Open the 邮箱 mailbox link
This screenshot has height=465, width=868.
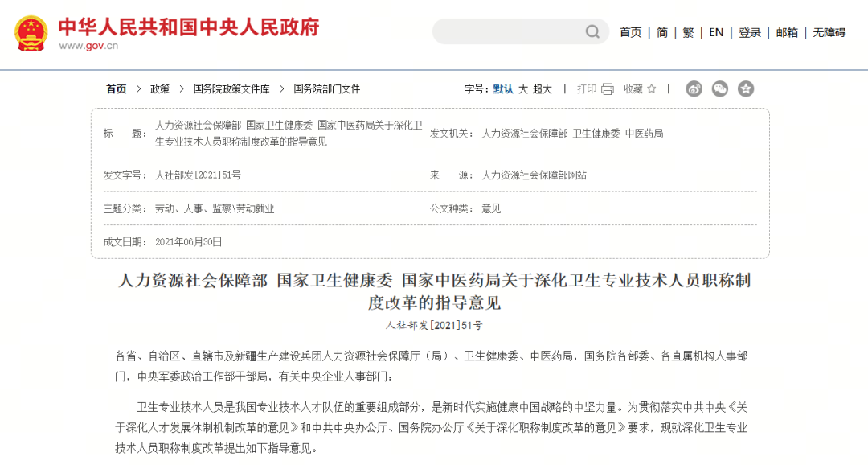tap(787, 33)
